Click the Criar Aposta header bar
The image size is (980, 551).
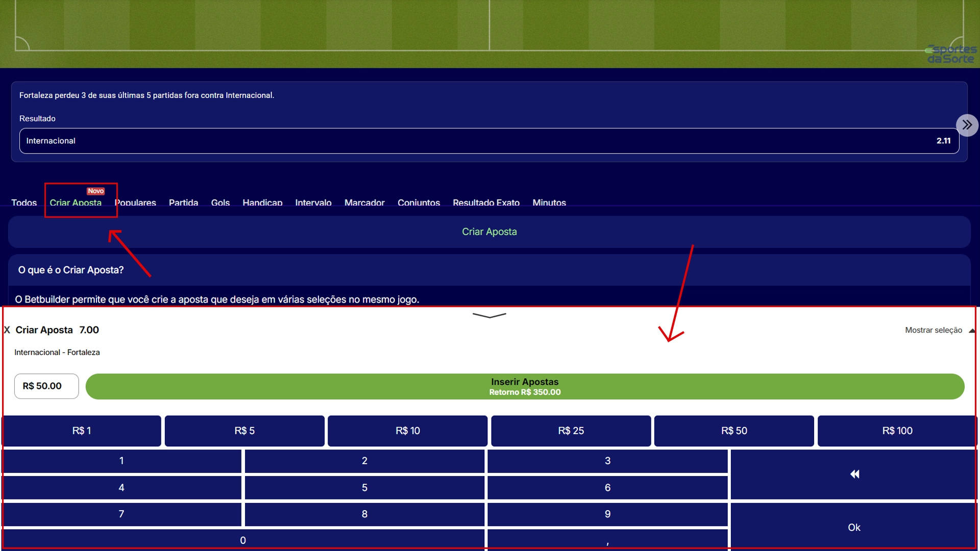pyautogui.click(x=489, y=232)
